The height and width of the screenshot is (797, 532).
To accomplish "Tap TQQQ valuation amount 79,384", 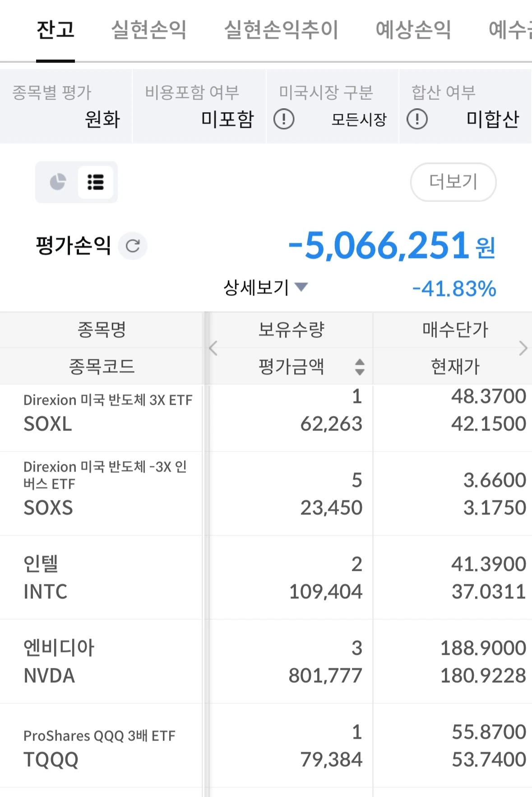I will 332,760.
